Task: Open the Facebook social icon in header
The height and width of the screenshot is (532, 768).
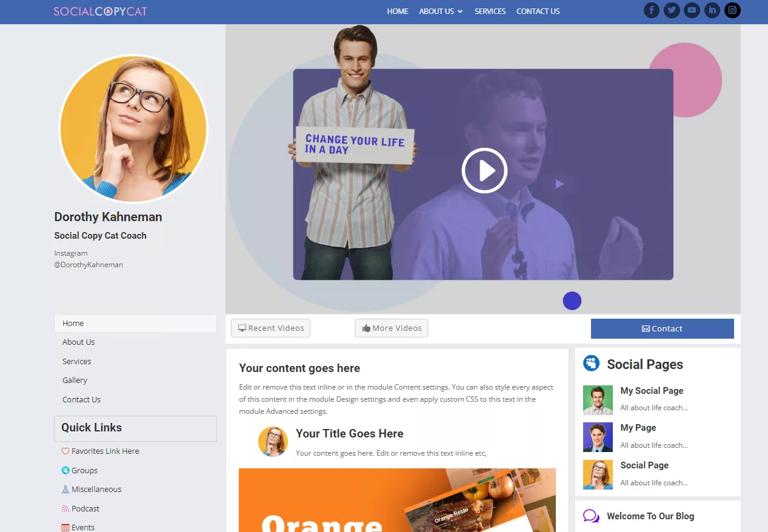Action: coord(651,10)
